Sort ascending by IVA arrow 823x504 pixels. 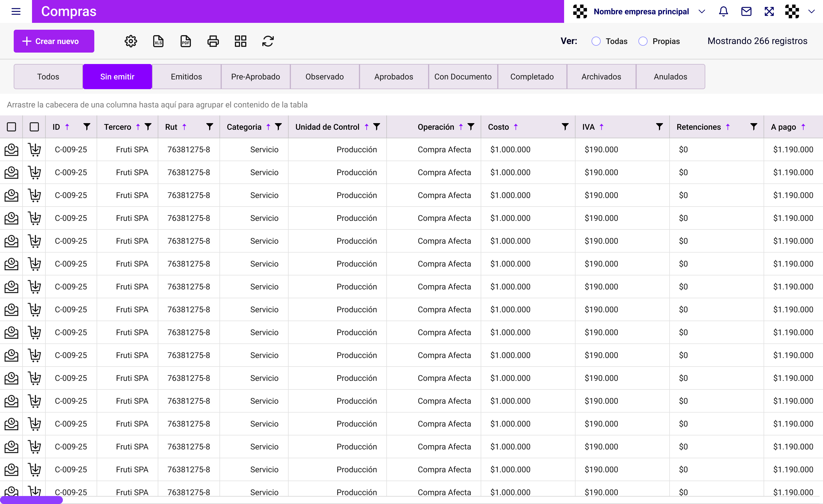[602, 127]
